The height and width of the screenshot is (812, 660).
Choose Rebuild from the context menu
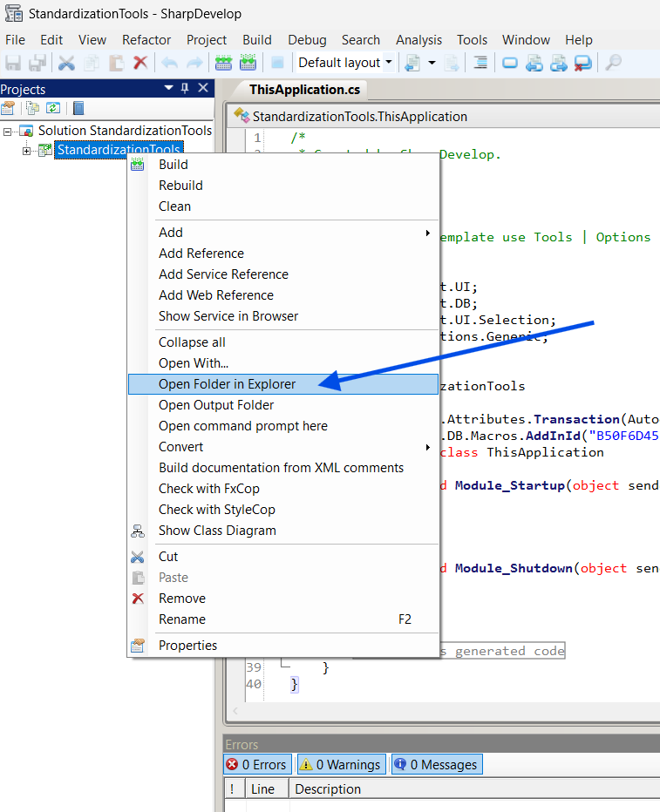(x=283, y=186)
